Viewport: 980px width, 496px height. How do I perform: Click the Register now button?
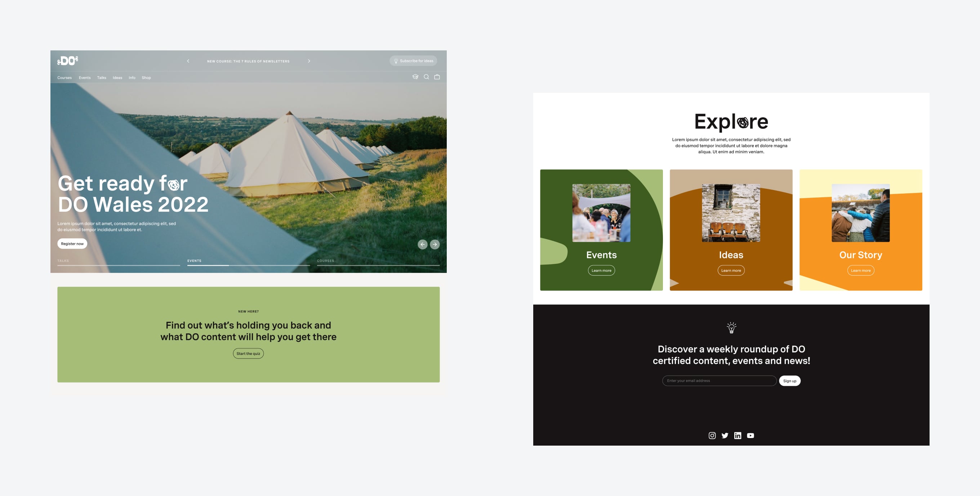72,244
